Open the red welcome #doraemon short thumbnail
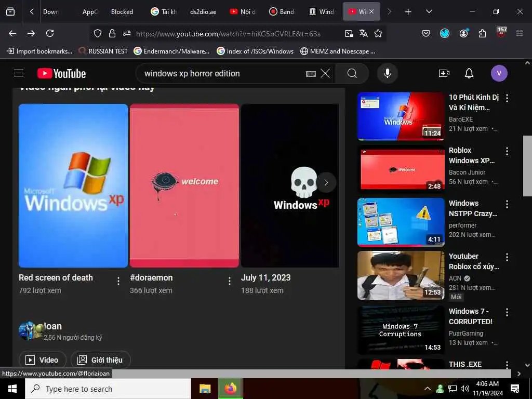Image resolution: width=532 pixels, height=399 pixels. [x=184, y=185]
